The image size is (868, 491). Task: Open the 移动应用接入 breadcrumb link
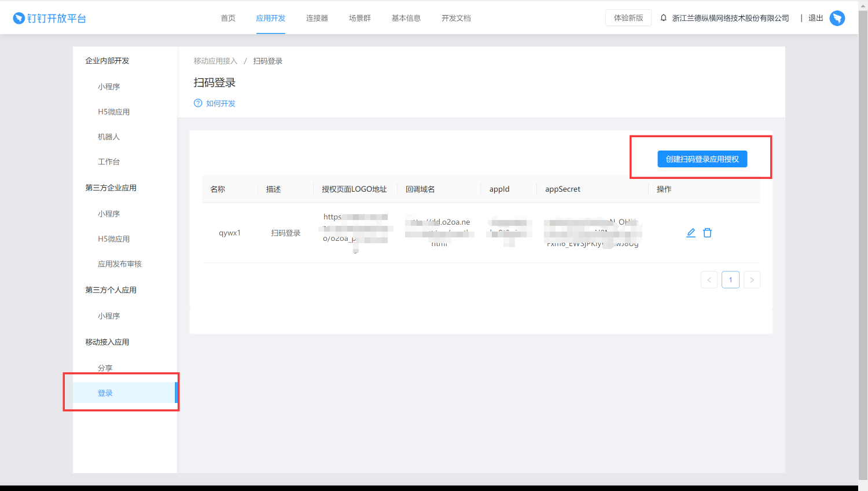pos(214,60)
